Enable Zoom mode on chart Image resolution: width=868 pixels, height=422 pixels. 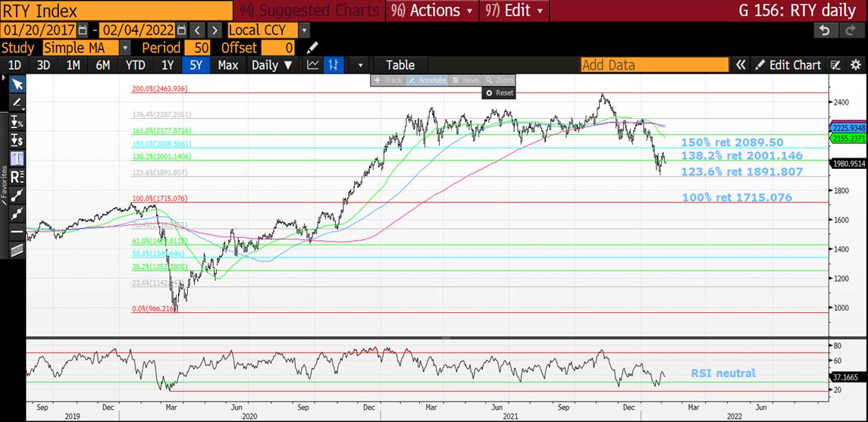click(x=498, y=80)
